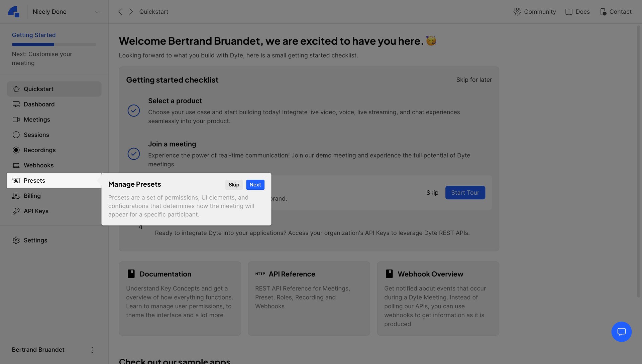
Task: Open Quickstart from the sidebar star icon
Action: tap(38, 89)
